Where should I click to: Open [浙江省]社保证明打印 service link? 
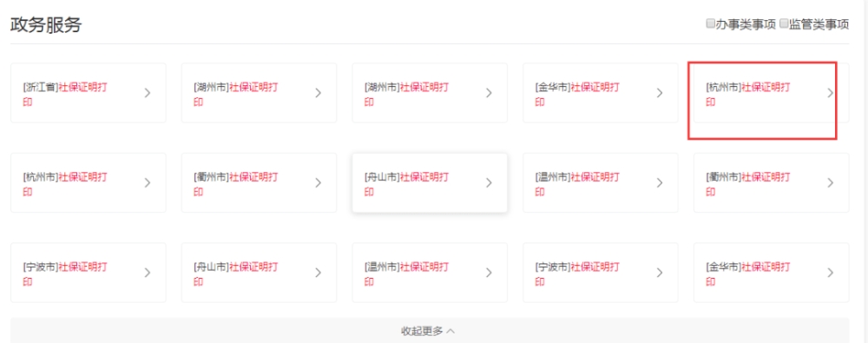88,93
